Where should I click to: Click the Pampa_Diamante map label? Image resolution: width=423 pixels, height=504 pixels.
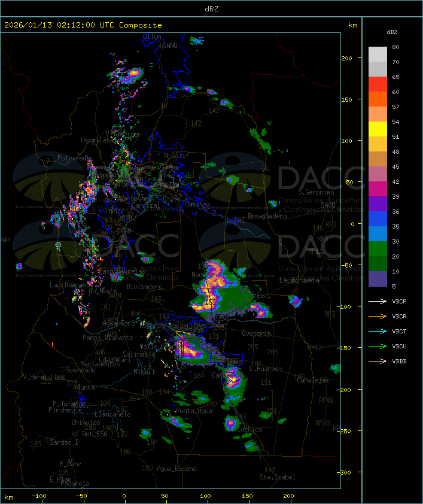point(108,338)
